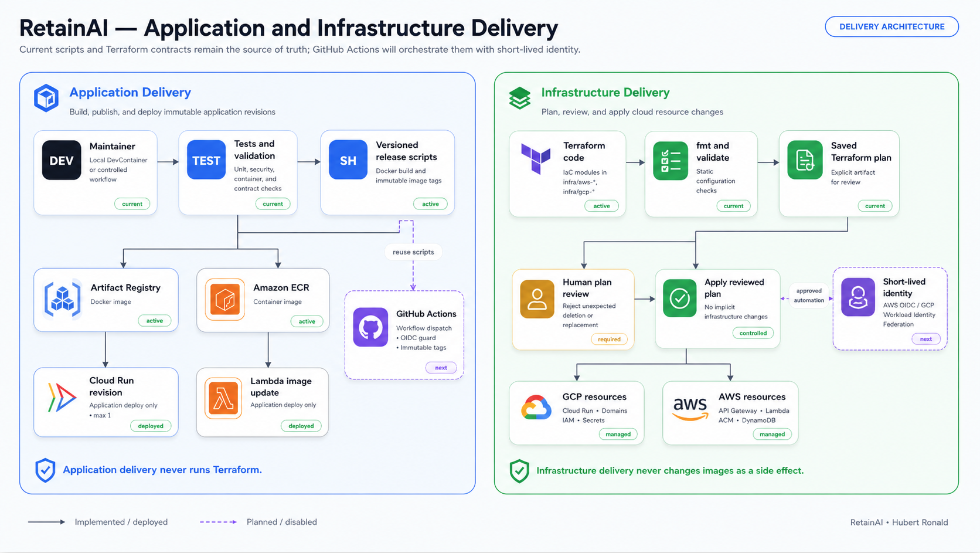Click the GitHub Actions octocat icon
Image resolution: width=980 pixels, height=553 pixels.
pyautogui.click(x=370, y=327)
